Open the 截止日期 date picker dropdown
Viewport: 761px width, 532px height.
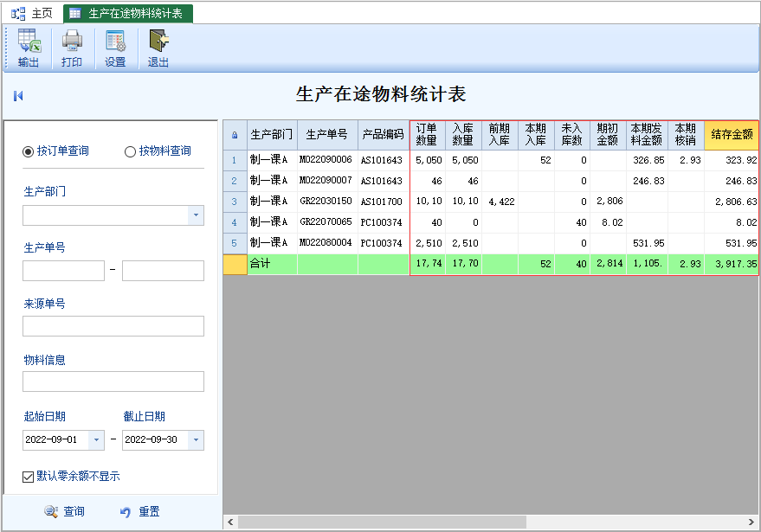point(196,439)
